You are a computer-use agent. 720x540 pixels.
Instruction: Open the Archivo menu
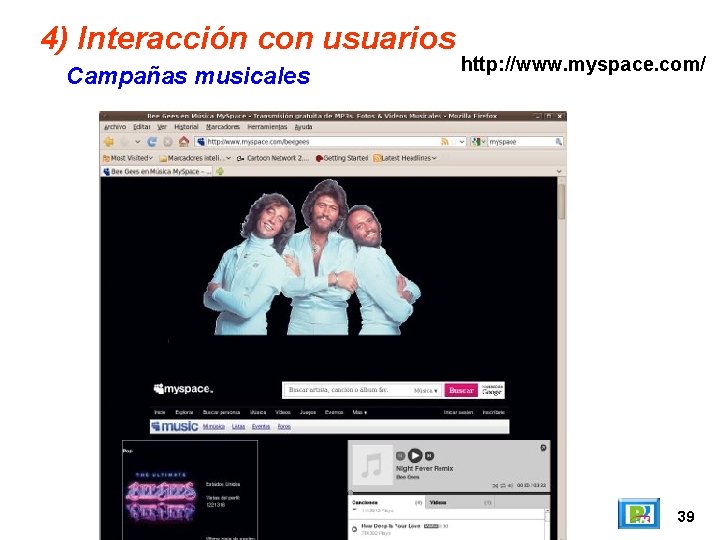115,127
